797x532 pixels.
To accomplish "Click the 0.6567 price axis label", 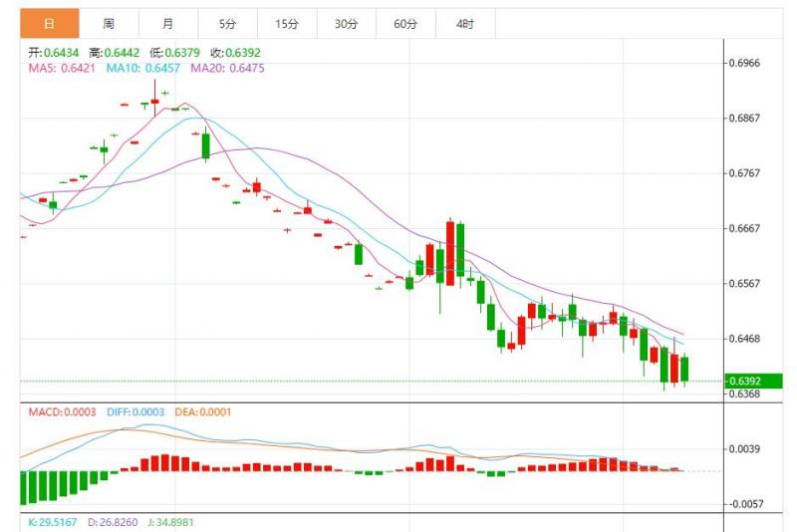I will (x=744, y=284).
